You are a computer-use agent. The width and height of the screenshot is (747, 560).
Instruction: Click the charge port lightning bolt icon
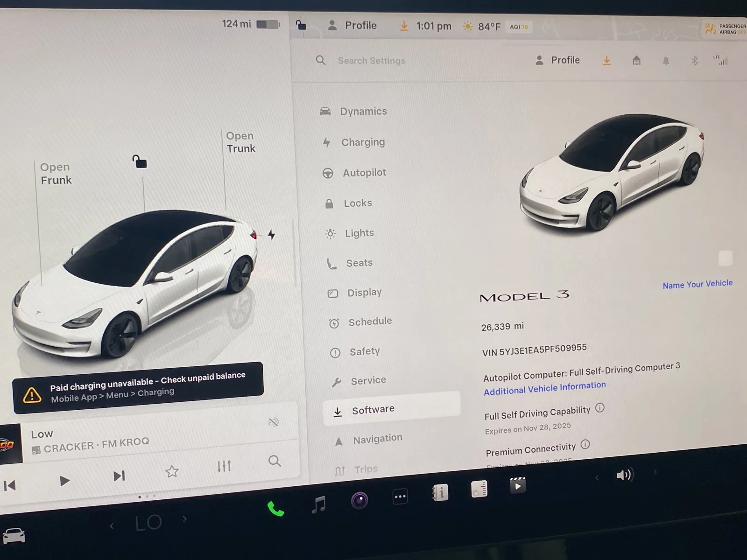click(271, 234)
